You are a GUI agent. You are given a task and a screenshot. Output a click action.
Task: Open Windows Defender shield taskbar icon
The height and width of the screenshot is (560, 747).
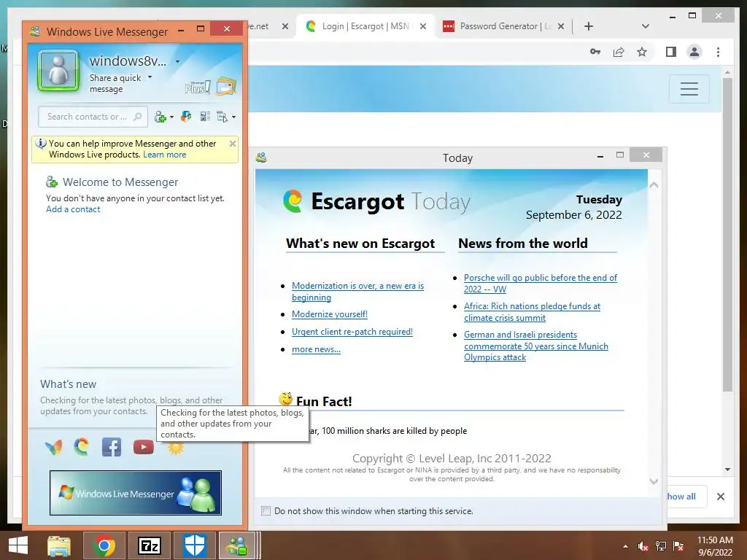(194, 545)
